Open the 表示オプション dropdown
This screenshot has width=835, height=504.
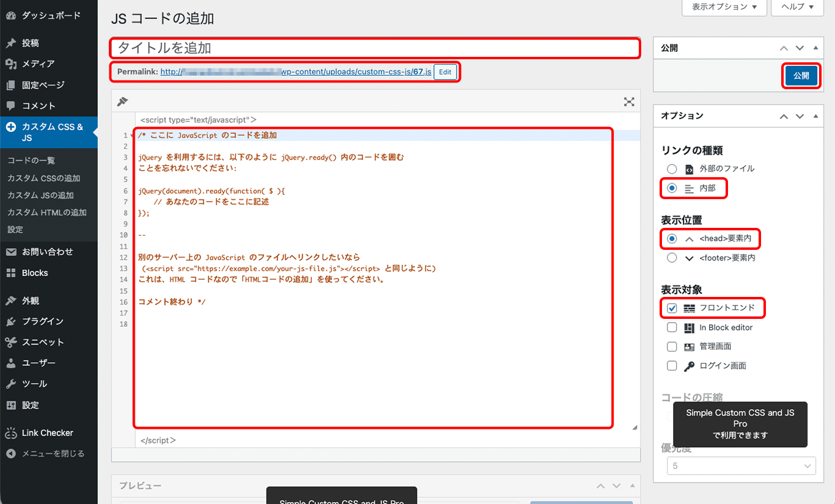[x=724, y=7]
